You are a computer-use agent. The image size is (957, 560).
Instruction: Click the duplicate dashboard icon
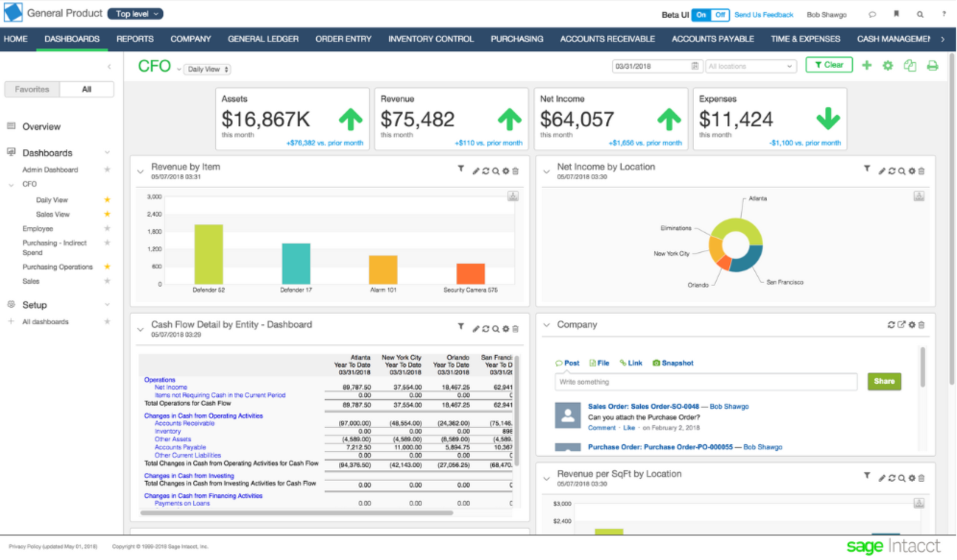click(910, 66)
